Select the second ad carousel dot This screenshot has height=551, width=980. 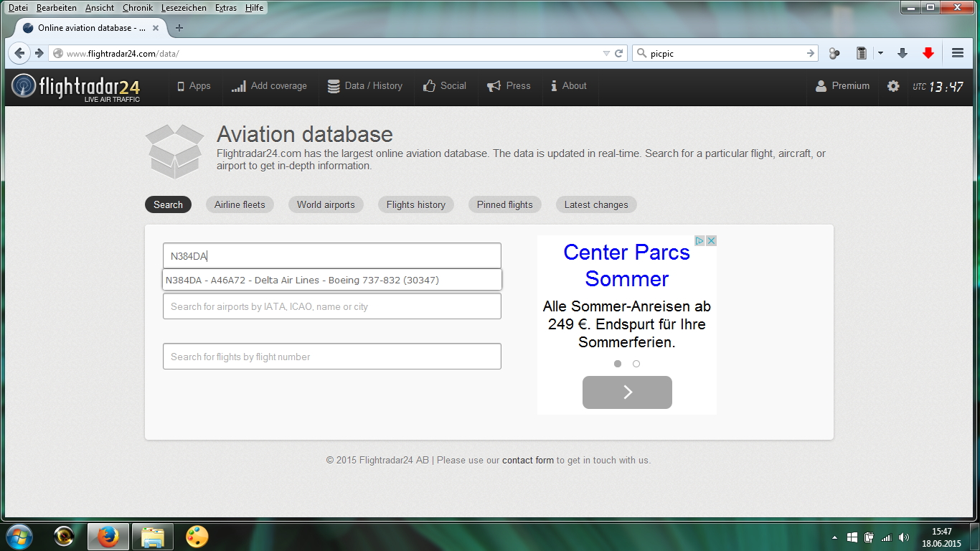tap(636, 364)
